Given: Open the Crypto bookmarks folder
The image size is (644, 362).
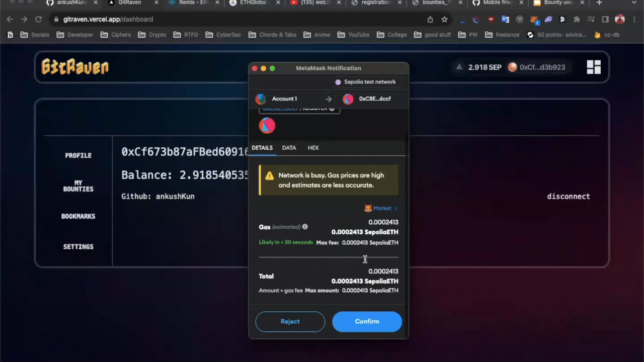Looking at the screenshot, I should (152, 35).
